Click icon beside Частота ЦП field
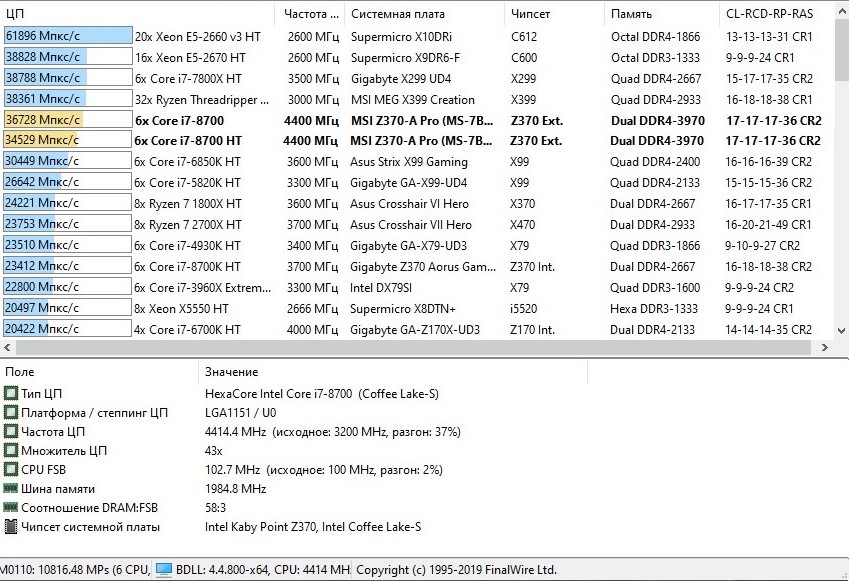The width and height of the screenshot is (849, 581). click(x=10, y=432)
